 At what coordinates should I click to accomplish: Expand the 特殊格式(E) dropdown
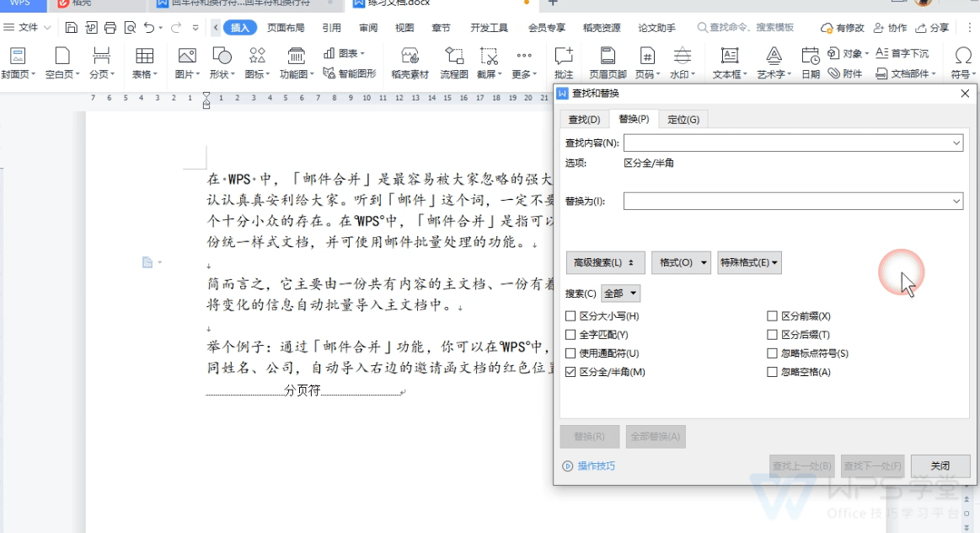(749, 263)
